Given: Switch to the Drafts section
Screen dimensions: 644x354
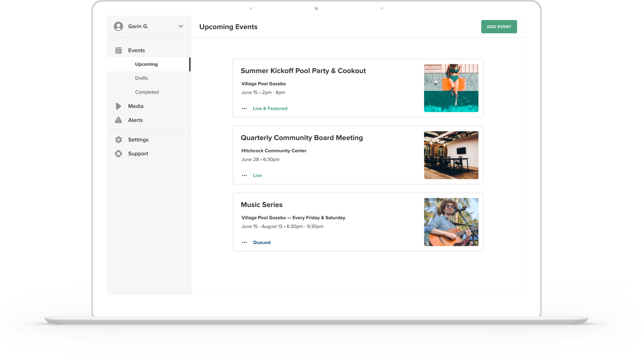Looking at the screenshot, I should [x=141, y=78].
